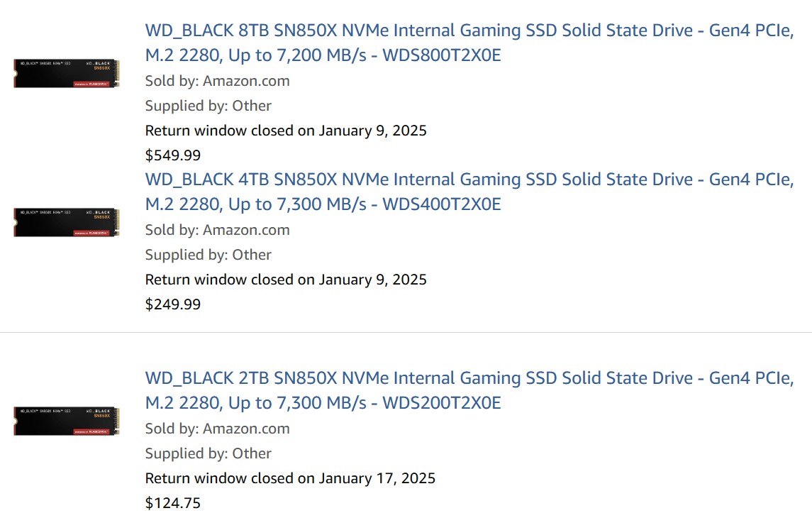This screenshot has width=812, height=518.
Task: Click "Supplied by: Other" for 4TB drive
Action: 208,255
